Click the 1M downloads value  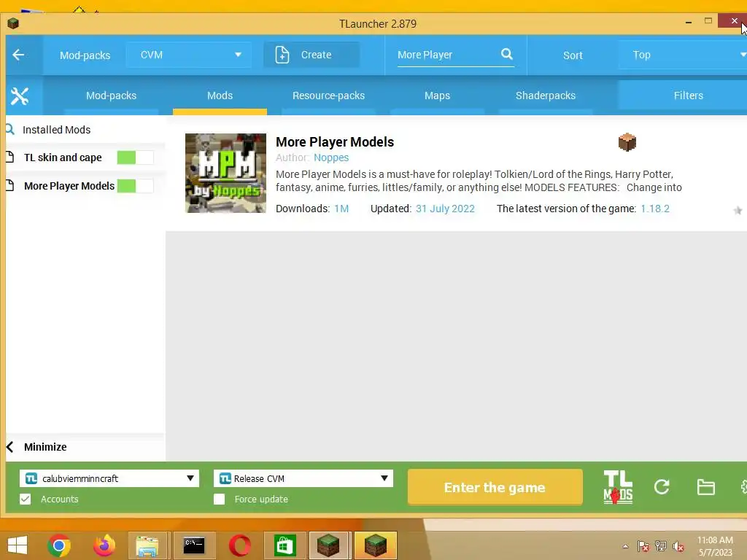click(x=341, y=209)
